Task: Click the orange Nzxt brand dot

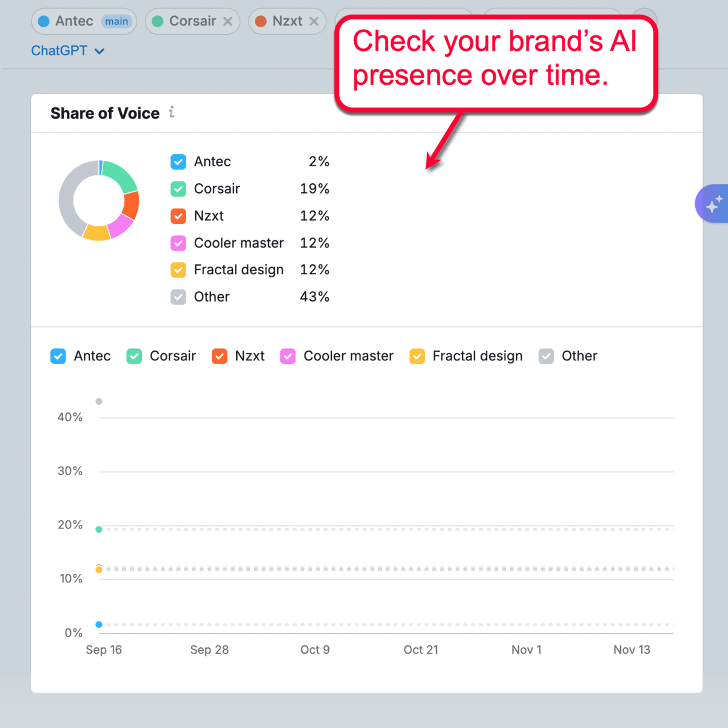Action: tap(261, 21)
